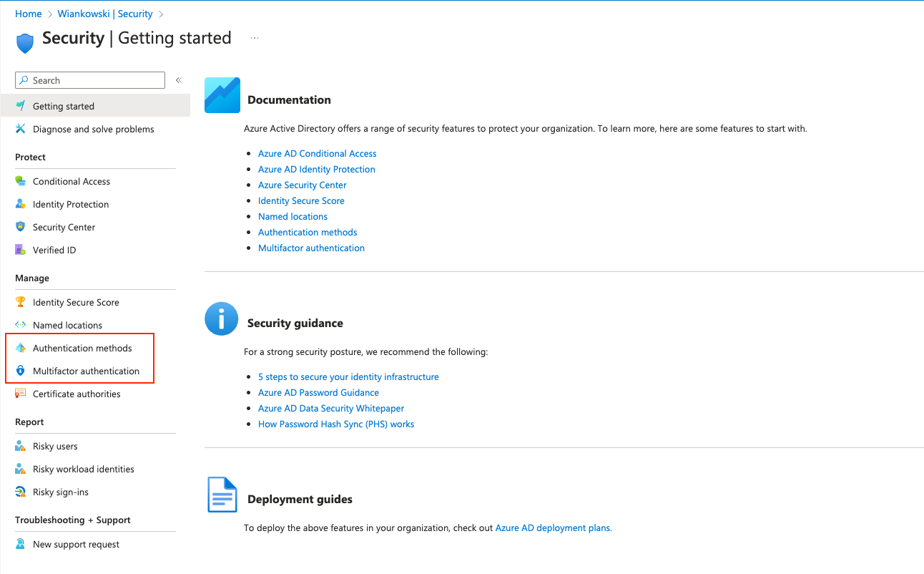Follow Named locations documentation link
Screen dimensions: 924x574
coord(293,216)
